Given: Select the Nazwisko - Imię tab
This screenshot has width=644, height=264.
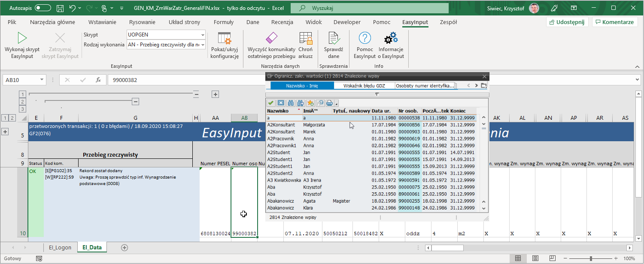Looking at the screenshot, I should pyautogui.click(x=302, y=85).
